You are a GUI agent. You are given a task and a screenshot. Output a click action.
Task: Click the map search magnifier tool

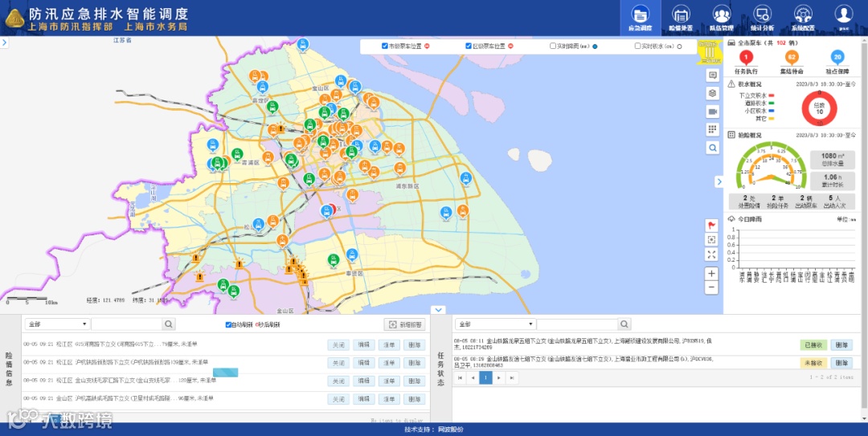[x=712, y=148]
